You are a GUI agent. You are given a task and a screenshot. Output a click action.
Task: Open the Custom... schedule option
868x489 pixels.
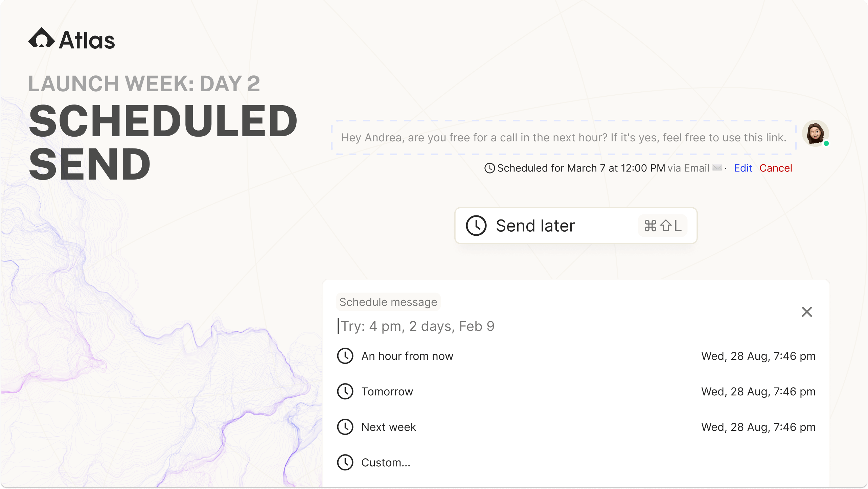point(576,463)
